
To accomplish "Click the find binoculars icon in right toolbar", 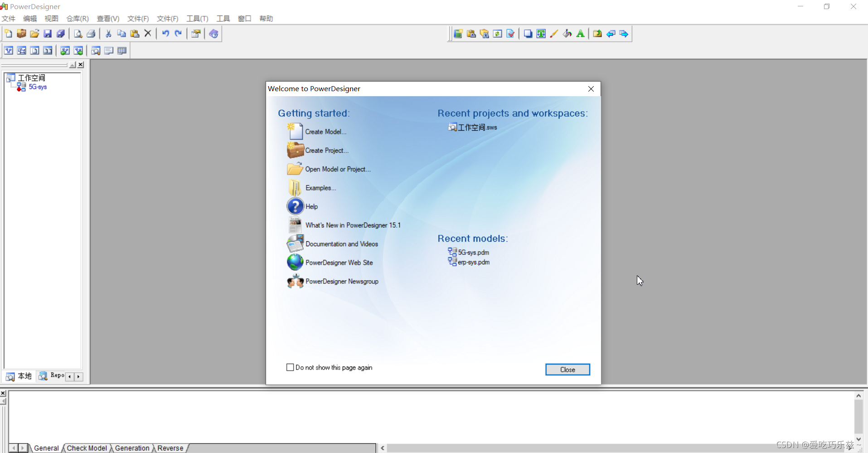I will (x=485, y=34).
